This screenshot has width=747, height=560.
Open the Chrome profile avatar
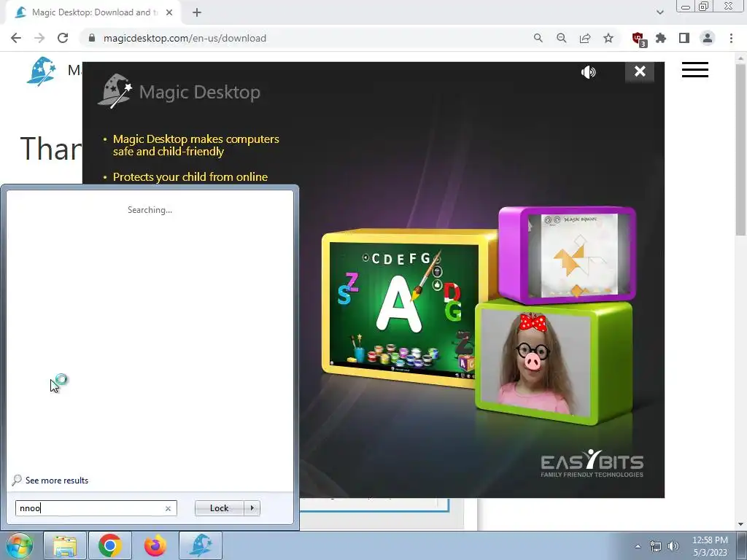pos(708,38)
